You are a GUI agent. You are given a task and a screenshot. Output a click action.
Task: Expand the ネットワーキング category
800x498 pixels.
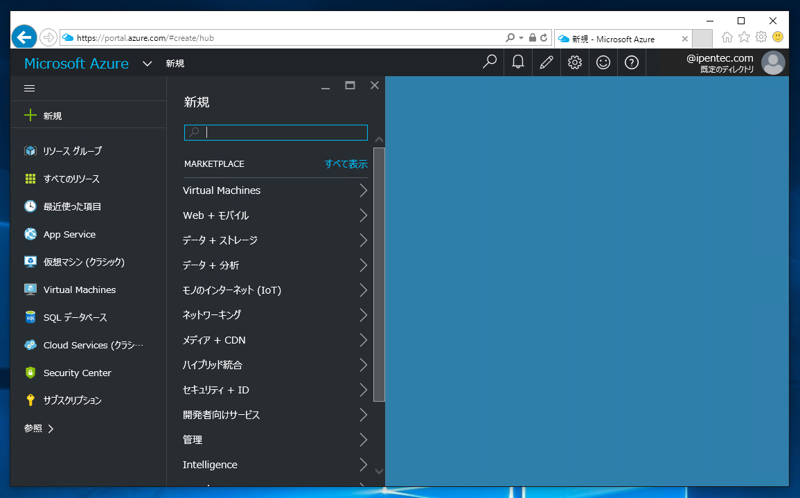pos(275,315)
